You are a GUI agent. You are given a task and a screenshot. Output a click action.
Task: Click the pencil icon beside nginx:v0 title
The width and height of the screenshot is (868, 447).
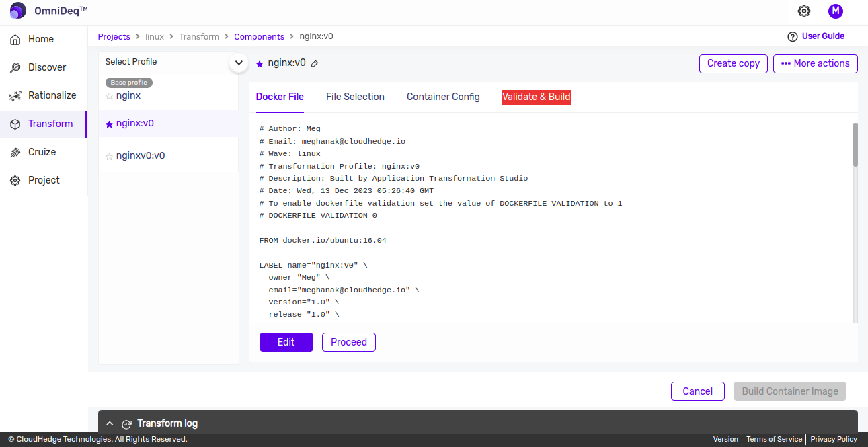tap(315, 63)
